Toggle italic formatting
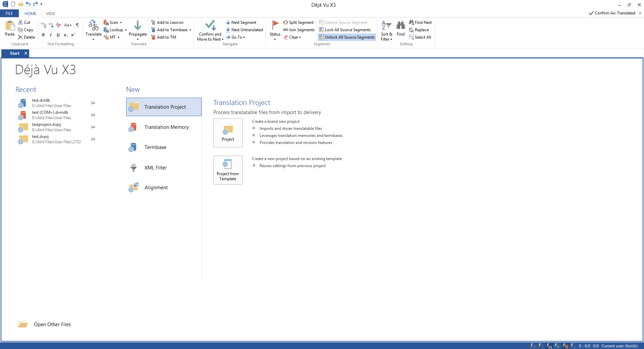Screen dimensions: 644x349 [51, 35]
